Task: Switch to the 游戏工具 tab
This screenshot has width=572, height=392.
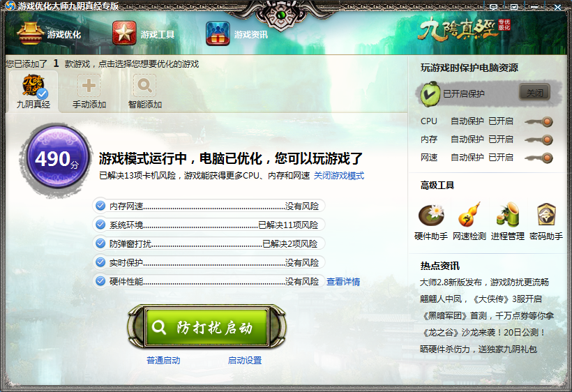Action: point(144,34)
